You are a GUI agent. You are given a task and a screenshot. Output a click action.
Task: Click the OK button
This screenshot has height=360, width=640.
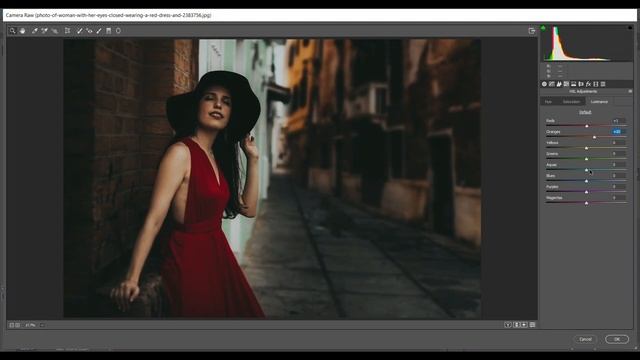pyautogui.click(x=617, y=339)
